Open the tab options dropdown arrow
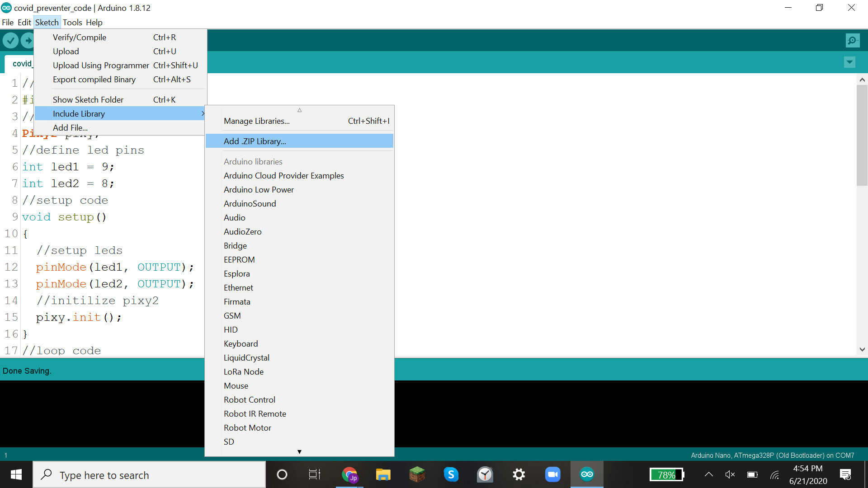 click(849, 62)
